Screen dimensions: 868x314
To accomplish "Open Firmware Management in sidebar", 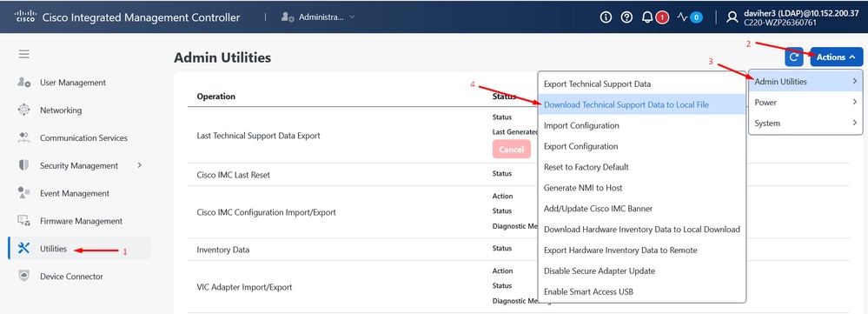I will tap(79, 221).
